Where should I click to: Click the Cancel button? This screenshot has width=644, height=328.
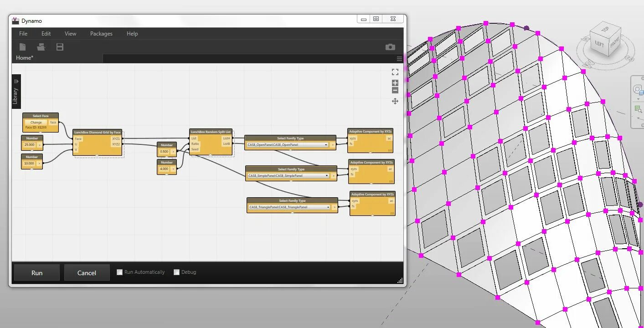tap(87, 272)
